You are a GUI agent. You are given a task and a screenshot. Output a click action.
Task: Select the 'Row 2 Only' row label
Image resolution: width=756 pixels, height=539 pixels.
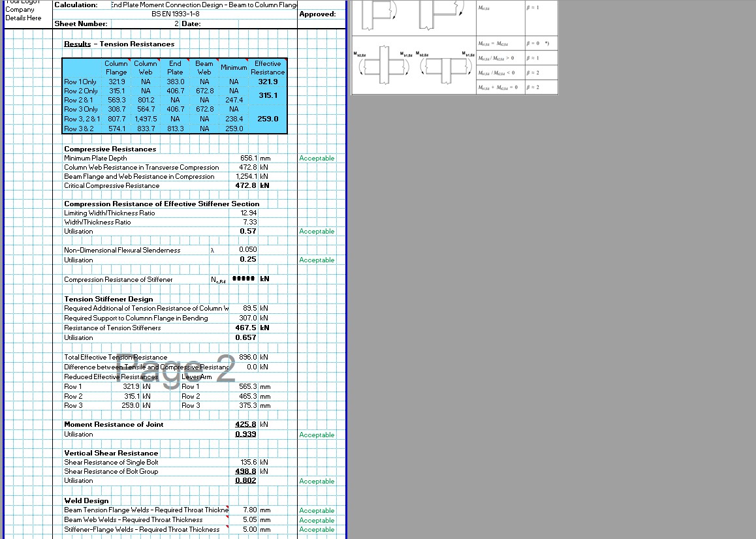[80, 91]
